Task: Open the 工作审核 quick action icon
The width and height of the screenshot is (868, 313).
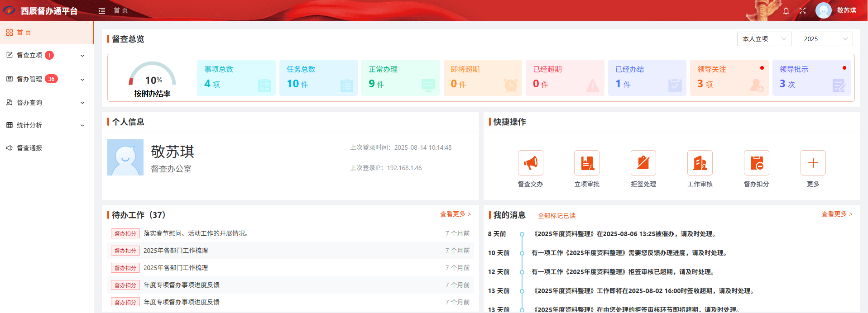Action: tap(700, 163)
